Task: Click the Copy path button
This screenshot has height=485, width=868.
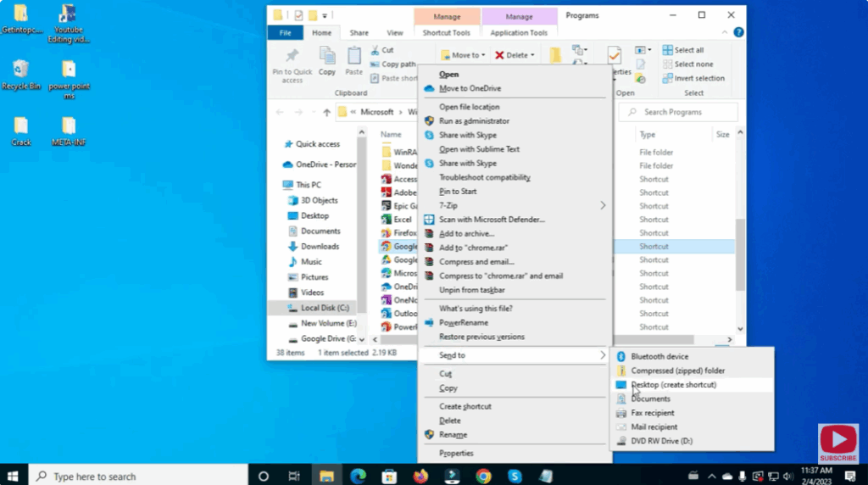Action: tap(393, 64)
